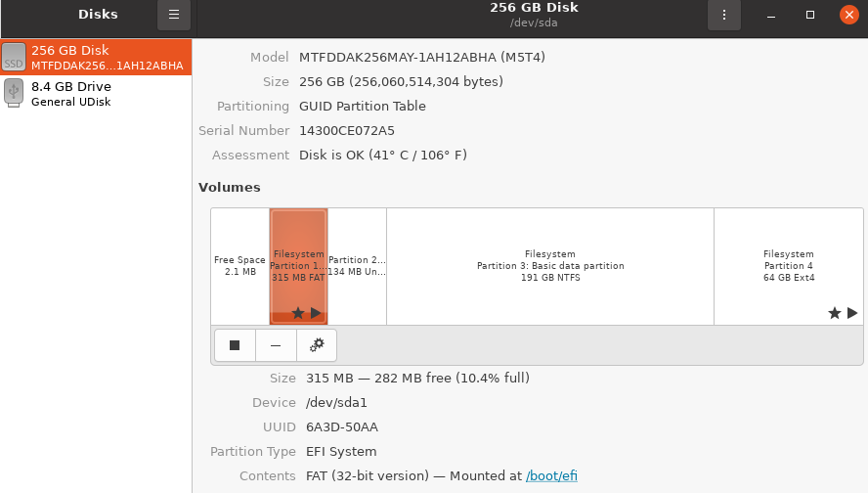Click the mounted arrow icon on Partition 4
The width and height of the screenshot is (868, 493).
pos(852,313)
